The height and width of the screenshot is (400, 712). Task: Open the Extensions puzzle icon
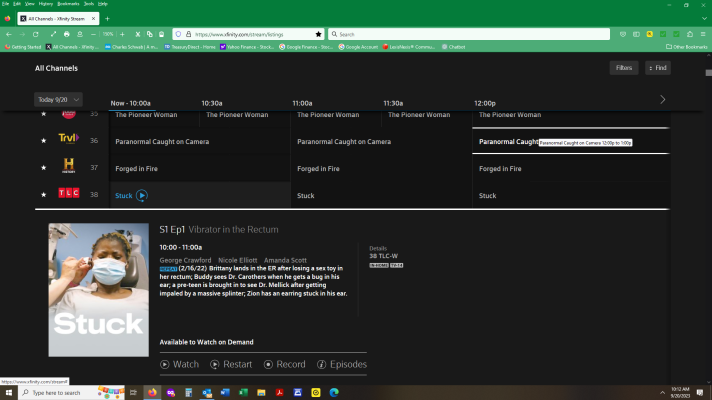point(690,34)
